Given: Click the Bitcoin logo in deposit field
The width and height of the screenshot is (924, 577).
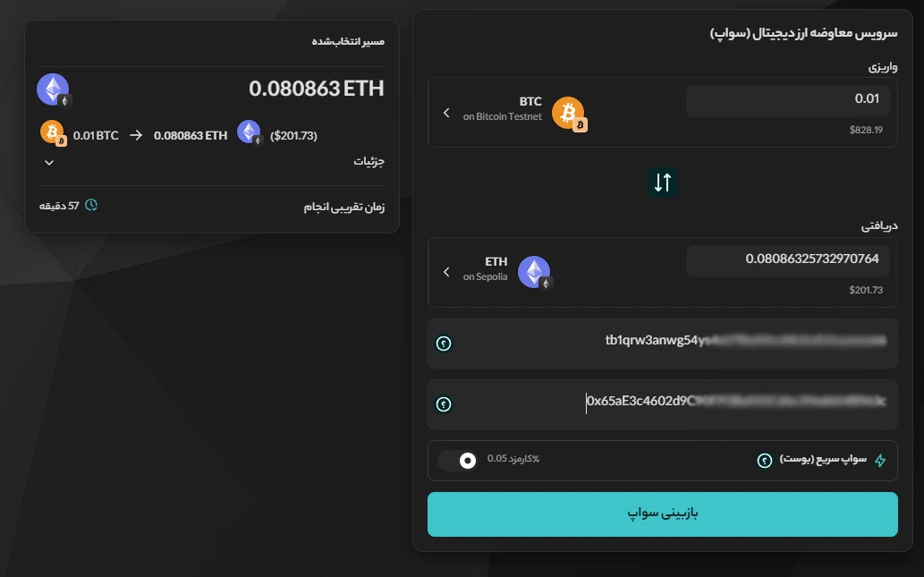Looking at the screenshot, I should coord(569,113).
